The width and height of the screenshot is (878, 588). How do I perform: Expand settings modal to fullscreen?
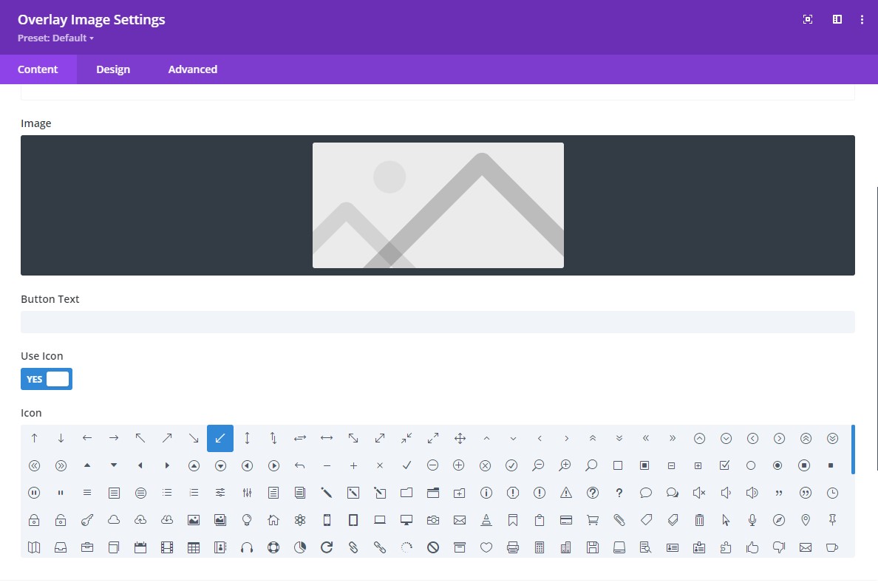[x=808, y=20]
